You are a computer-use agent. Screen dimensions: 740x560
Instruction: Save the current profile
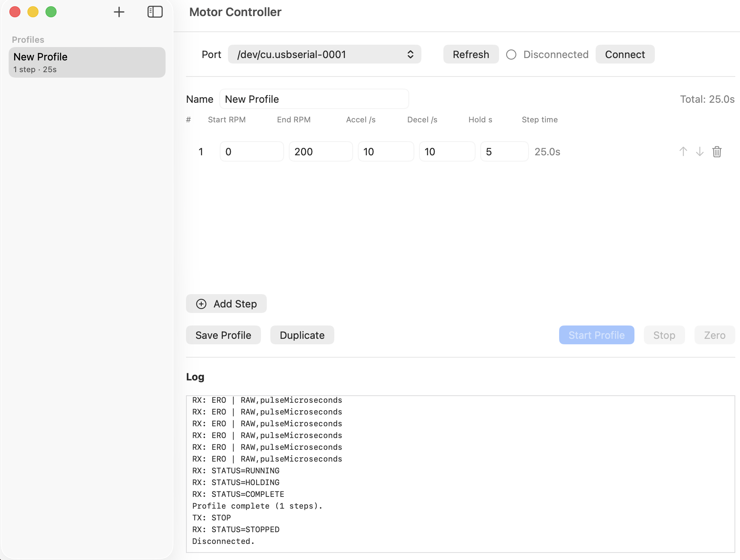click(223, 335)
